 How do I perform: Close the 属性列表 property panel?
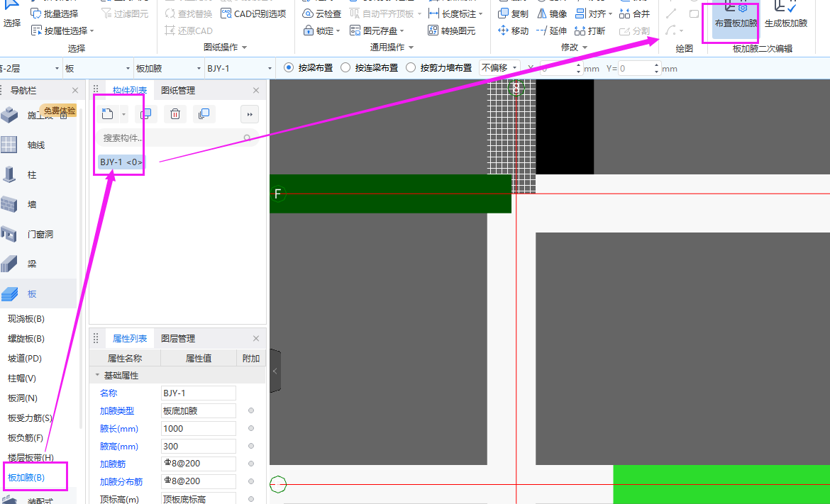tap(256, 338)
